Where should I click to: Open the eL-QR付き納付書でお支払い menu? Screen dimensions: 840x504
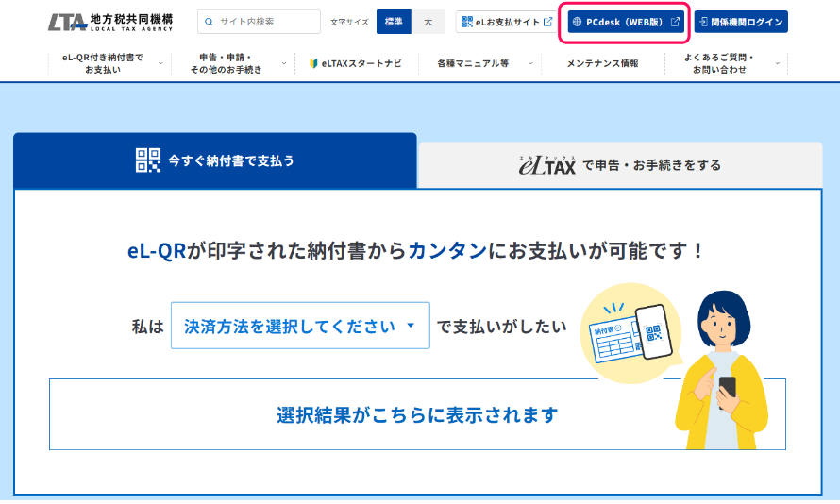[103, 63]
